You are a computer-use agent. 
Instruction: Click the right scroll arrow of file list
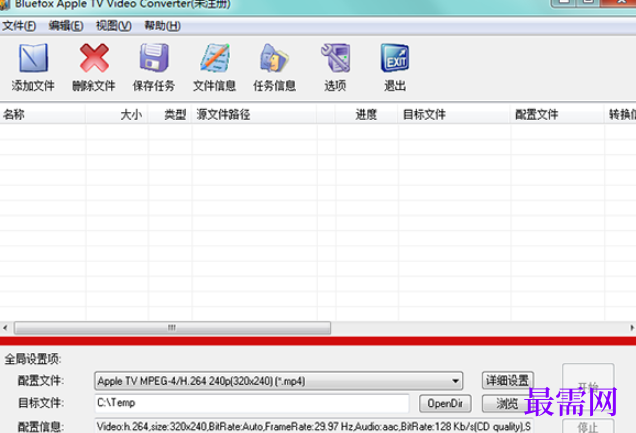point(632,328)
